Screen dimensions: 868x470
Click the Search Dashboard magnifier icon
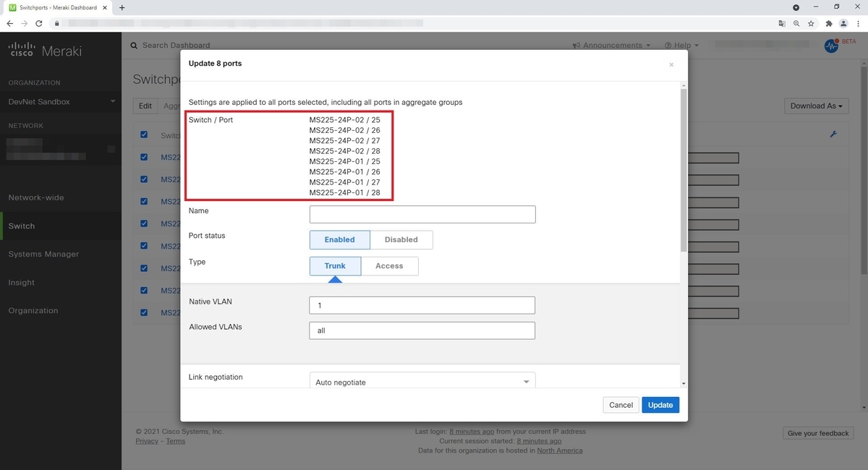(134, 45)
